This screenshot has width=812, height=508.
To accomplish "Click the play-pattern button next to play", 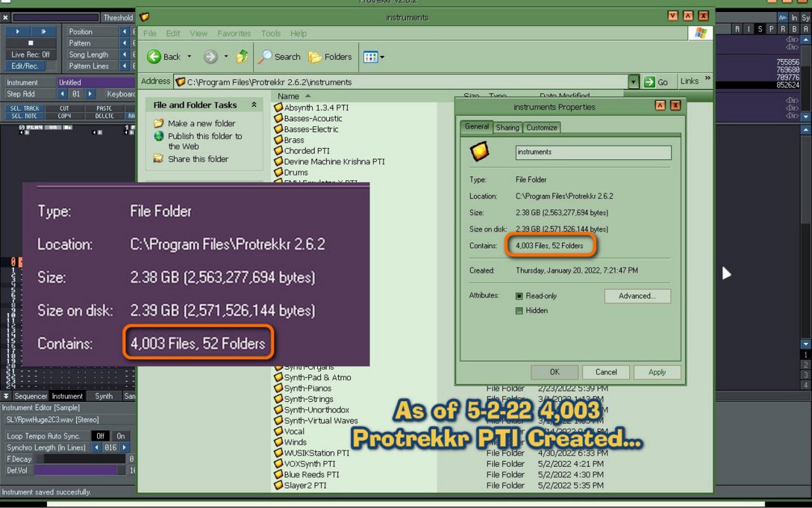I will coord(44,31).
